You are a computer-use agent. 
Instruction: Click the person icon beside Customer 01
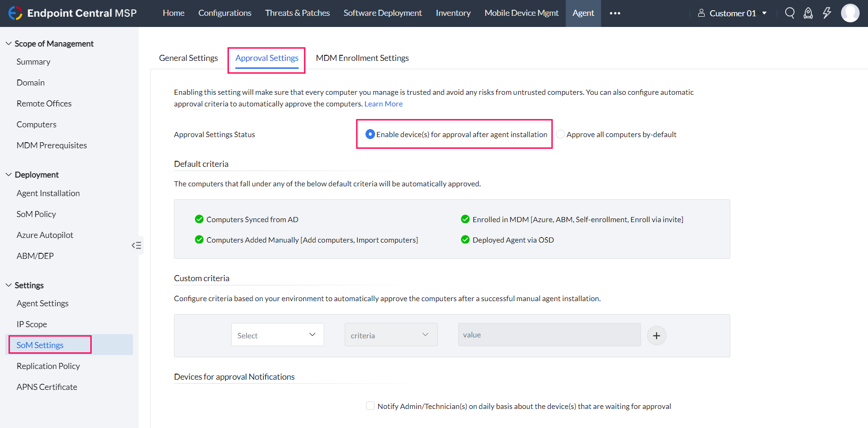701,13
